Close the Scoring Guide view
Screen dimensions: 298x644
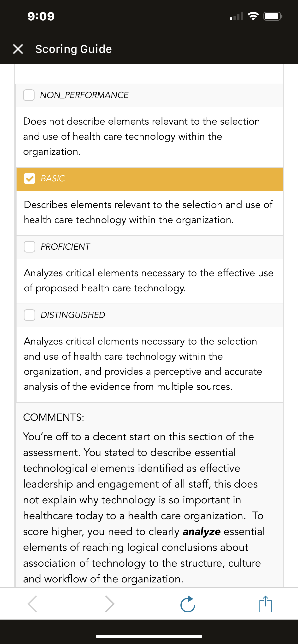click(18, 49)
